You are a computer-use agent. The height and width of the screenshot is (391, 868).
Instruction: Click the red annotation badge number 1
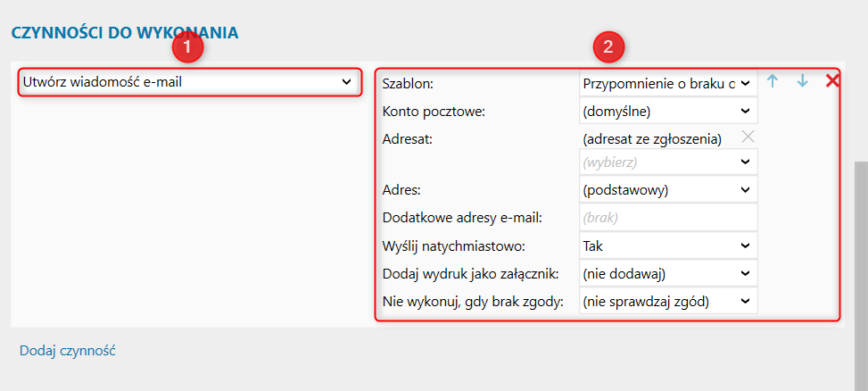[x=187, y=47]
